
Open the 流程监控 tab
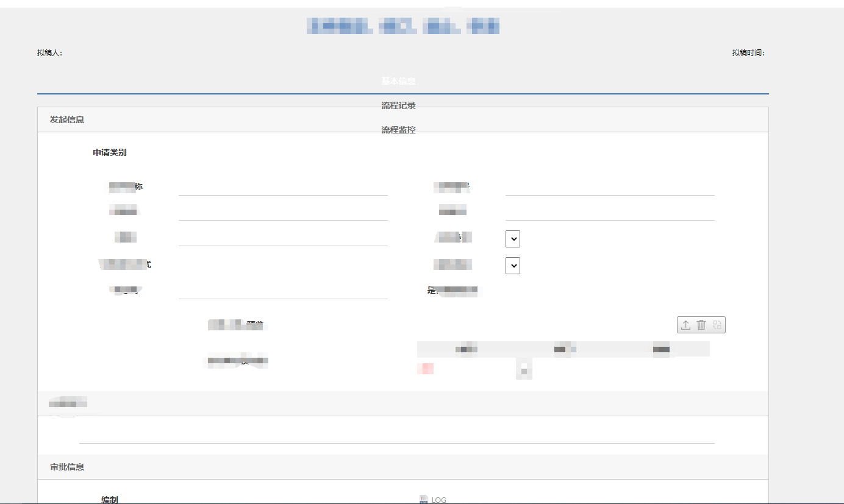click(x=399, y=130)
